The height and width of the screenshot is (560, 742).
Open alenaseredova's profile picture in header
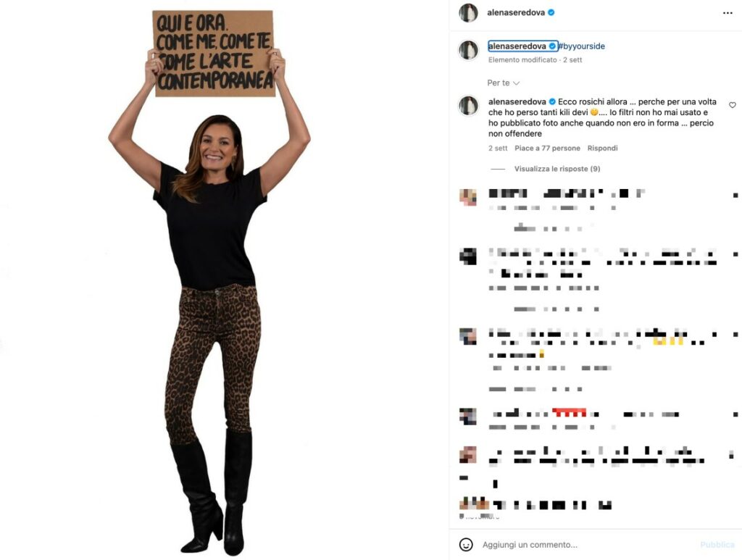point(469,13)
